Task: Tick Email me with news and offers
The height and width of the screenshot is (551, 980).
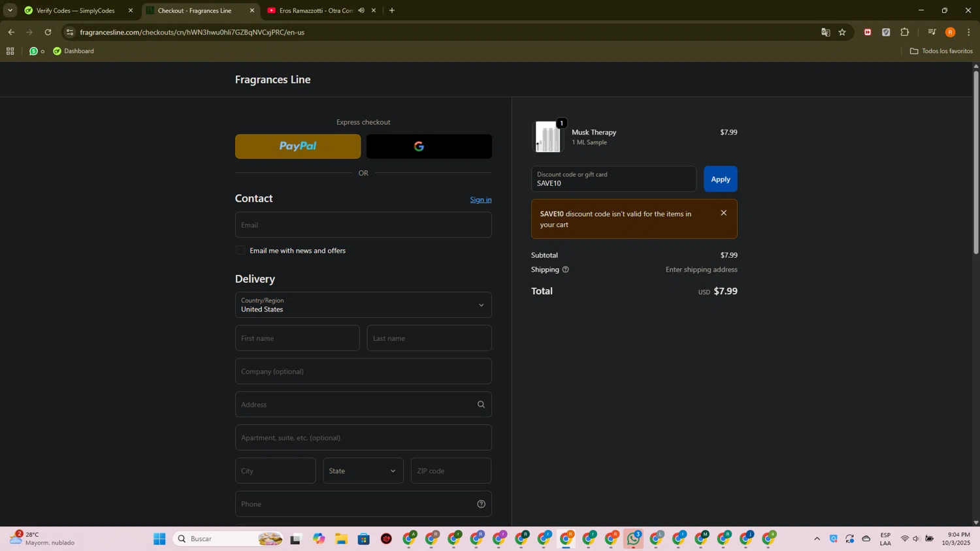Action: [x=240, y=251]
